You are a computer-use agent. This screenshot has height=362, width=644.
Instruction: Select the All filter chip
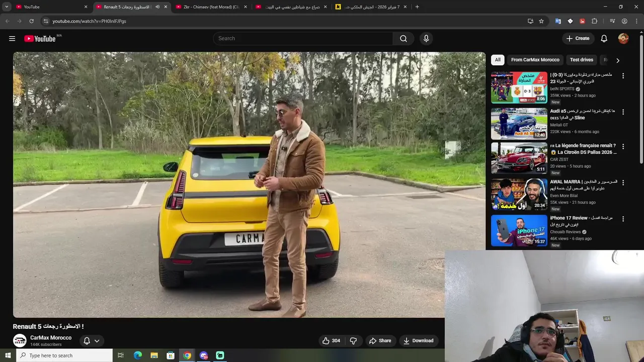[498, 60]
